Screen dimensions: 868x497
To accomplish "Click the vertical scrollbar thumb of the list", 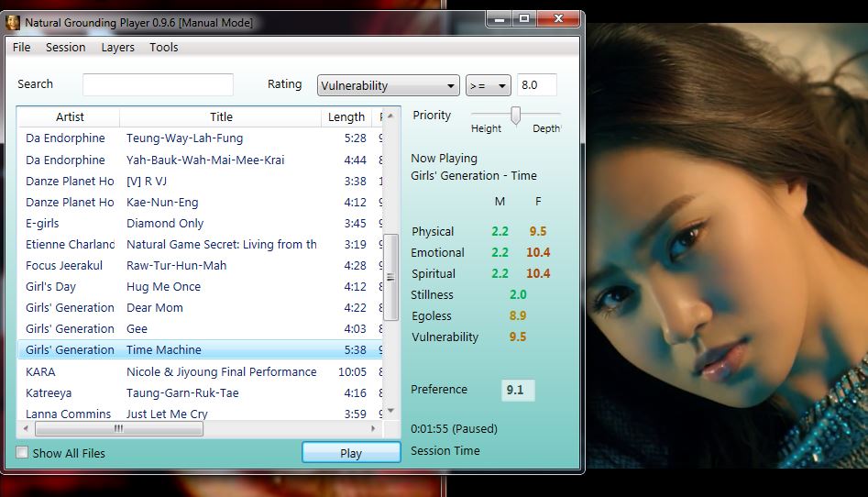I will 390,277.
